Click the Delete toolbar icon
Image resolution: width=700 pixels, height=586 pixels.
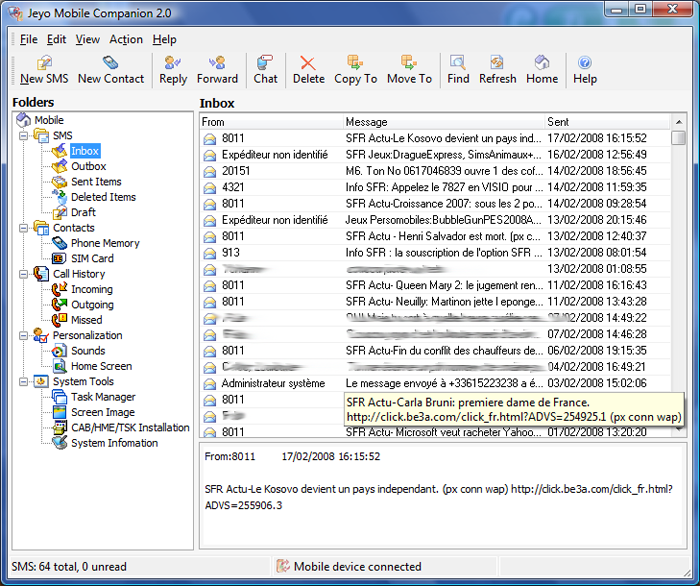pos(308,63)
